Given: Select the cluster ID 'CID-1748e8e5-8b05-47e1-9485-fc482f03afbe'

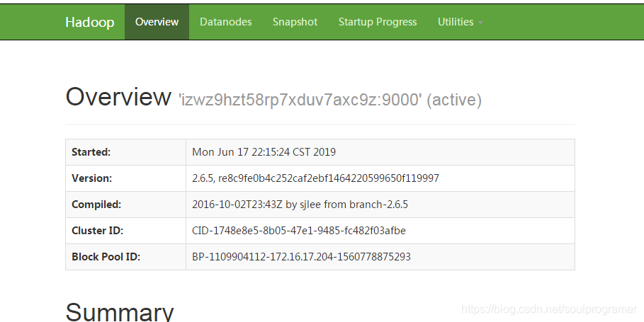Looking at the screenshot, I should click(x=299, y=231).
